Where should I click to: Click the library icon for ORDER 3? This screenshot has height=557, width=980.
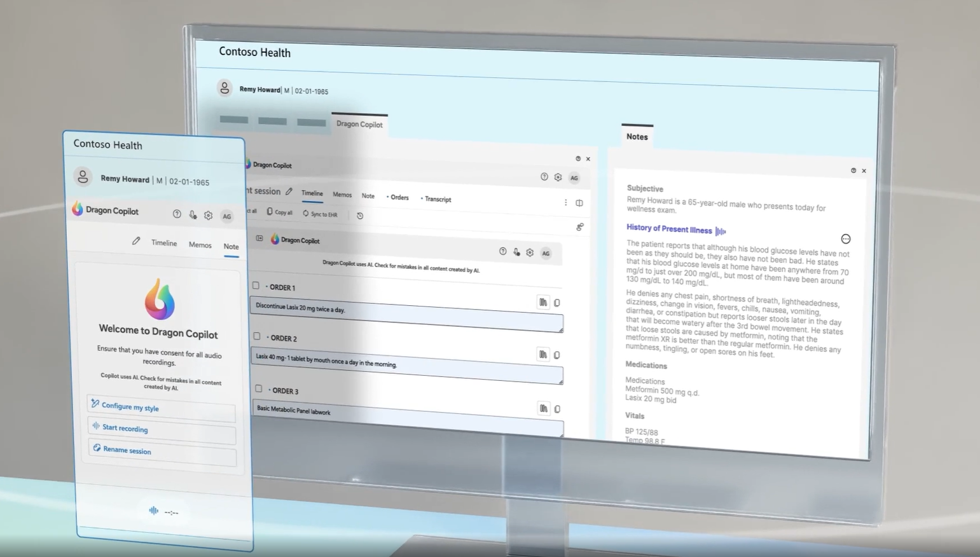pyautogui.click(x=544, y=408)
